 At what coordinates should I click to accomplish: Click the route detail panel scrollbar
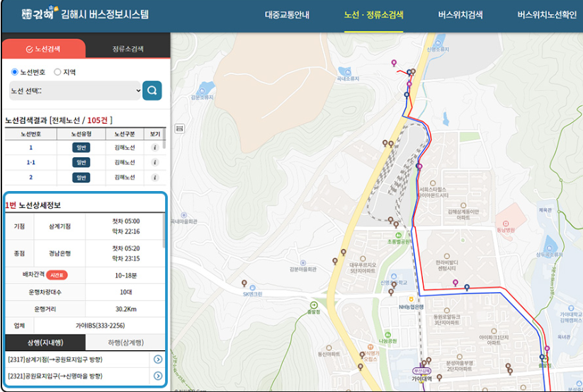tap(164, 231)
